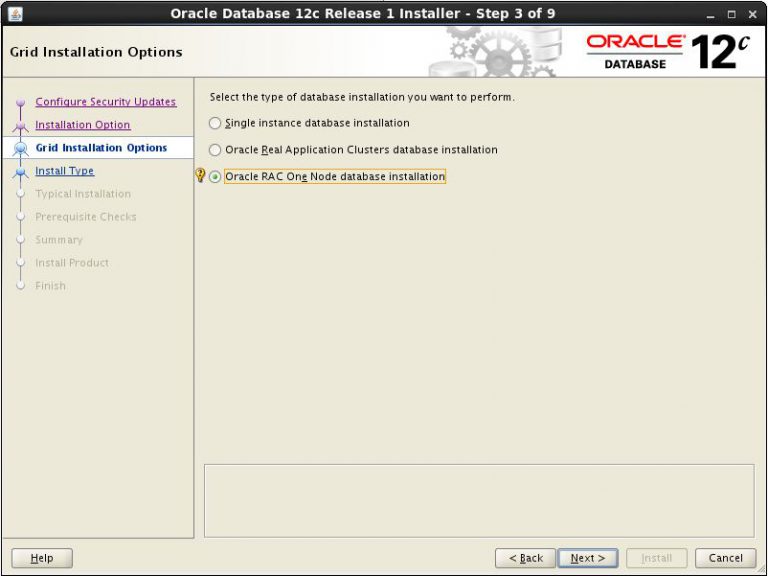Click the instruction text about installation type
Image resolution: width=768 pixels, height=576 pixels.
pos(362,97)
